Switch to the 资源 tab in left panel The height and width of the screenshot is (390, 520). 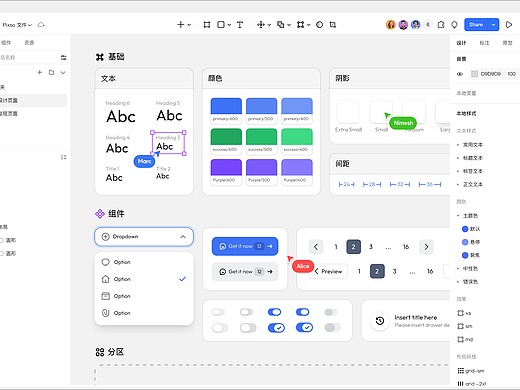click(29, 42)
